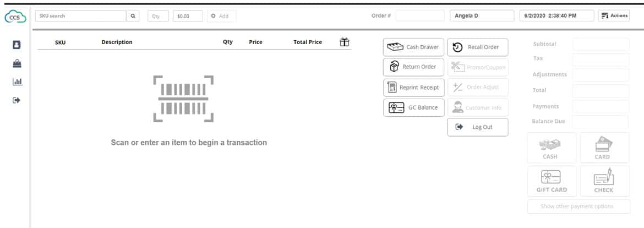
Task: Select Reprint Receipt
Action: [413, 88]
